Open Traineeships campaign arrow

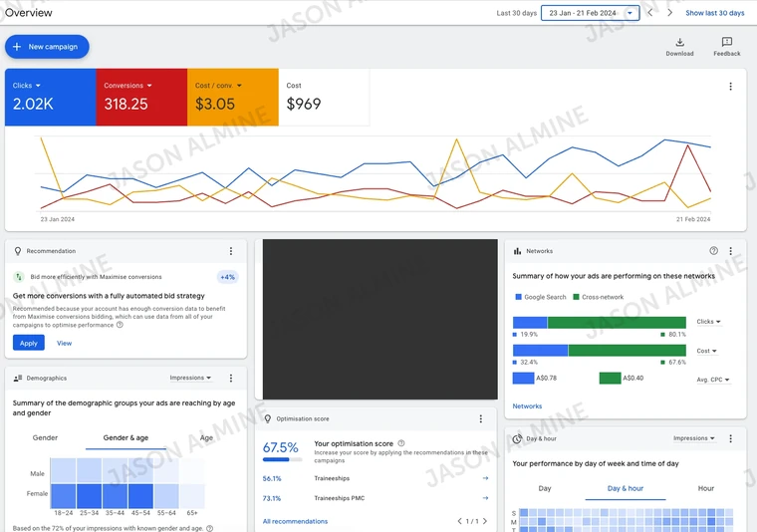click(485, 478)
